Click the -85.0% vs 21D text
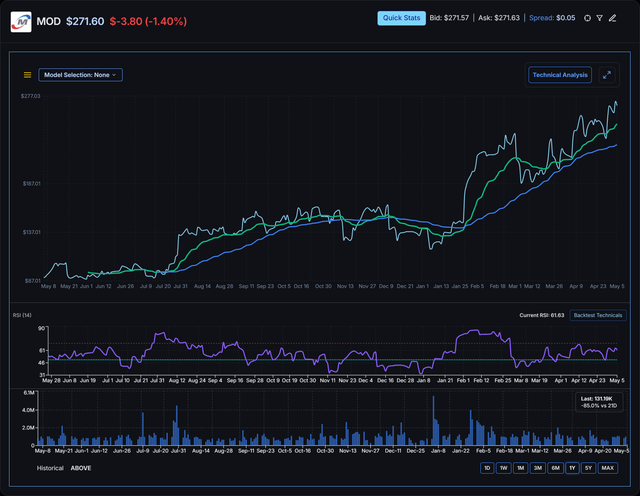The image size is (640, 496). tap(599, 406)
